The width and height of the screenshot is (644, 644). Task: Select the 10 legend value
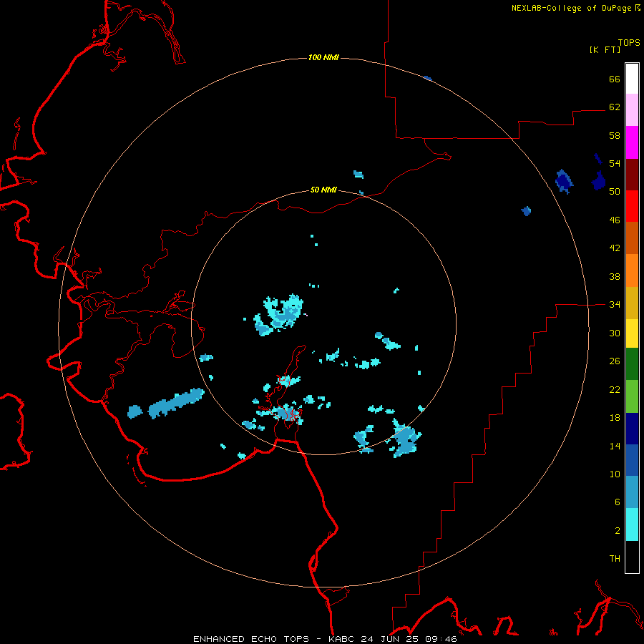[615, 474]
